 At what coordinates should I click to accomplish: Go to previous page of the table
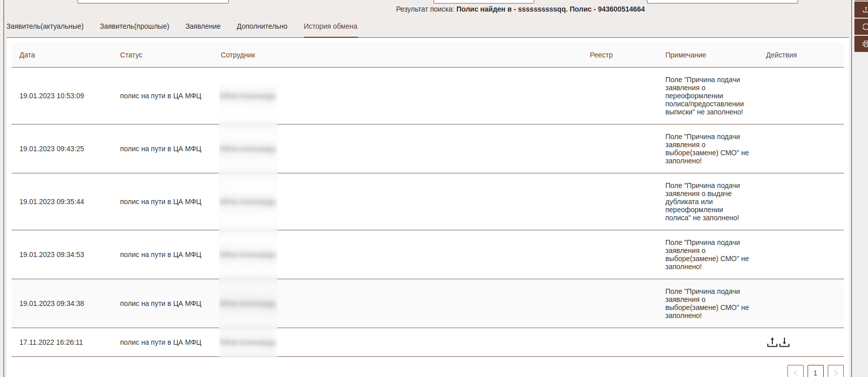[795, 372]
